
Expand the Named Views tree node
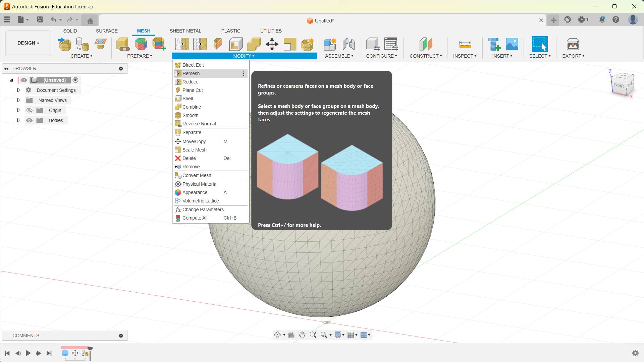(x=19, y=100)
